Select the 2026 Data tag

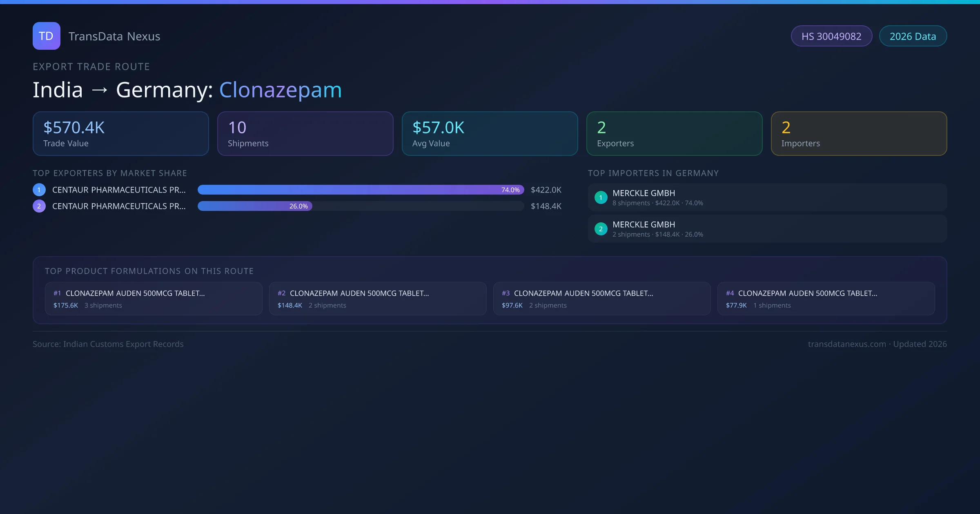pyautogui.click(x=913, y=36)
